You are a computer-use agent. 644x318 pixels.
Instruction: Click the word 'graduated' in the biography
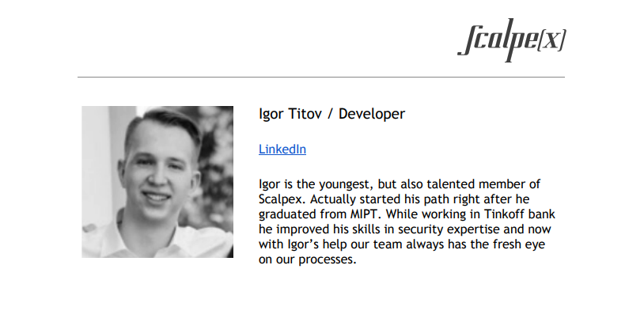(x=288, y=214)
